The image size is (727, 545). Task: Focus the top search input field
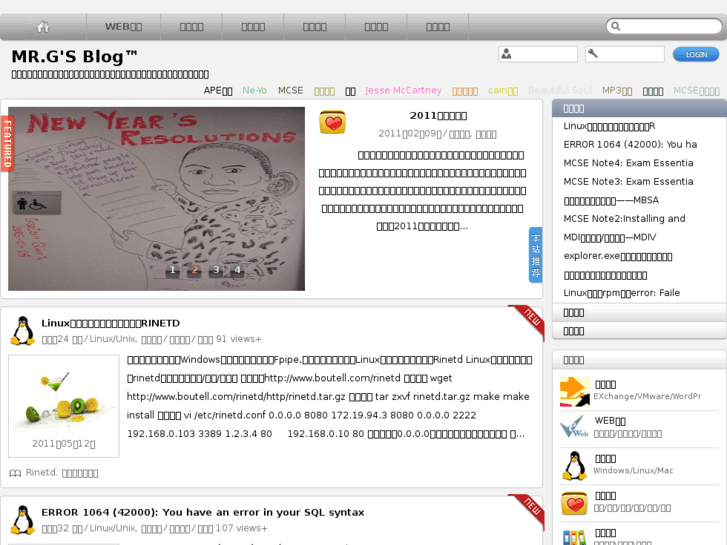coord(664,26)
